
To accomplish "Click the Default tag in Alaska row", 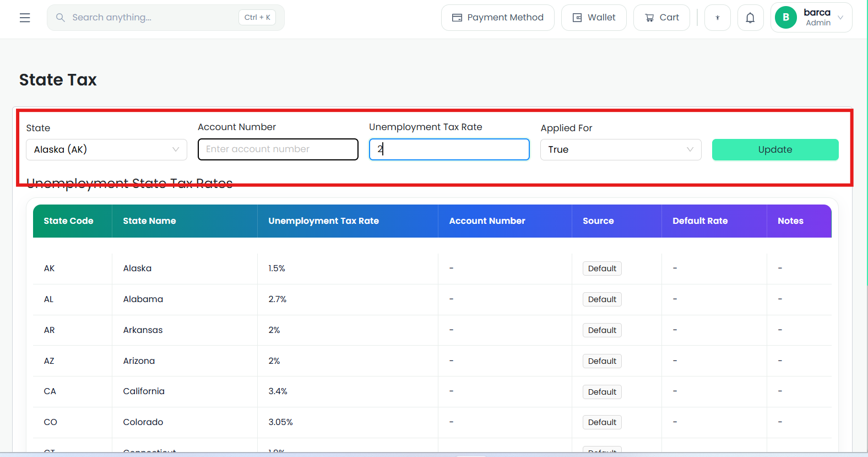I will tap(602, 268).
